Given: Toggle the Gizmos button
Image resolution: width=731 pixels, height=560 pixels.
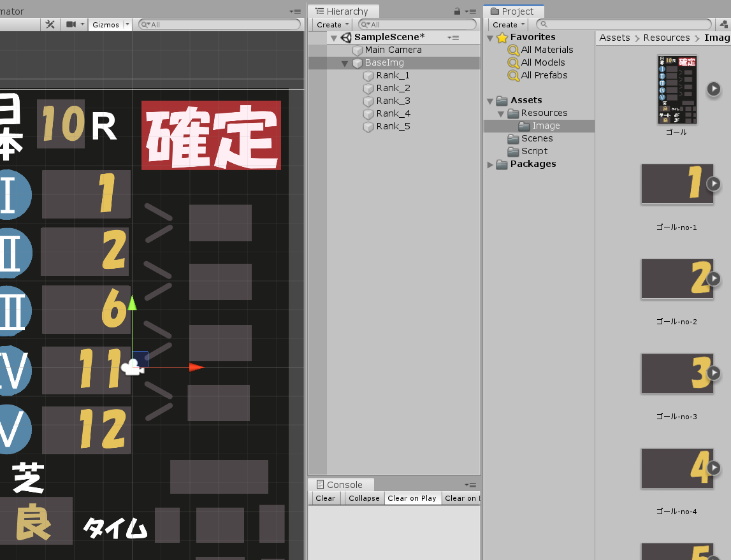Looking at the screenshot, I should click(x=106, y=25).
